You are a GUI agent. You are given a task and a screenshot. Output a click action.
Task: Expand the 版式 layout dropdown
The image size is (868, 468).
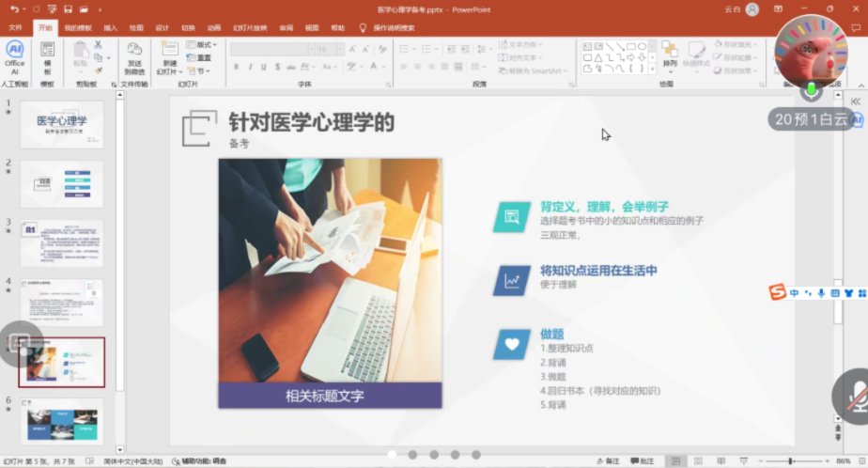coord(201,44)
